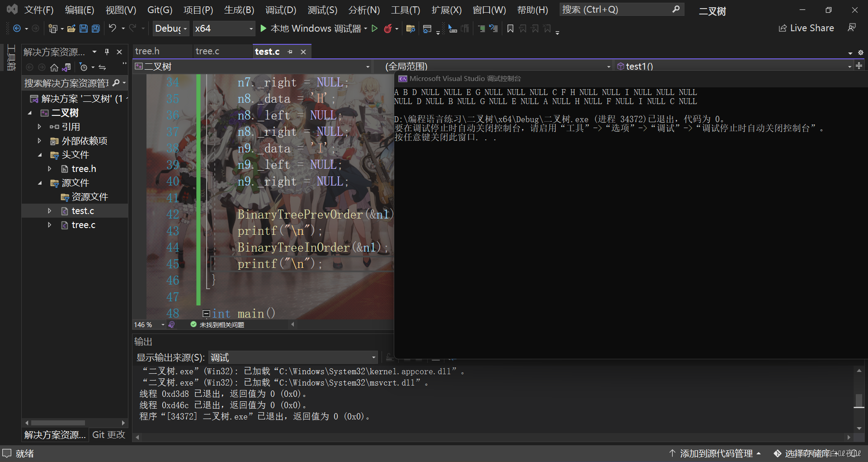The width and height of the screenshot is (868, 462).
Task: Expand the 引用 references node
Action: (x=39, y=127)
